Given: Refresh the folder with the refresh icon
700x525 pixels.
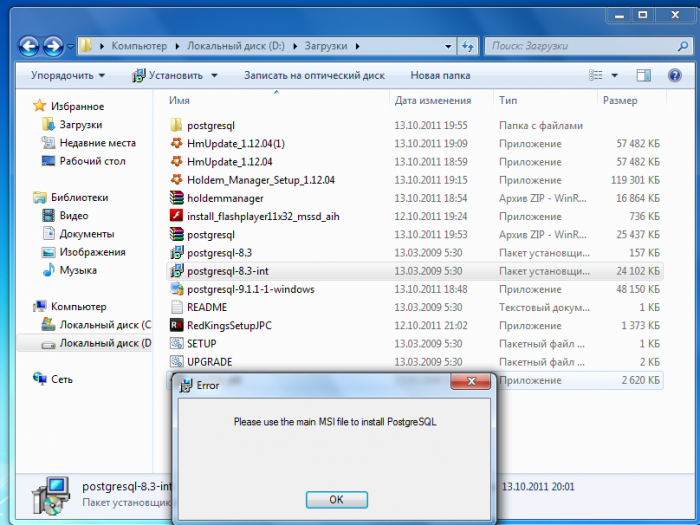Looking at the screenshot, I should (468, 46).
